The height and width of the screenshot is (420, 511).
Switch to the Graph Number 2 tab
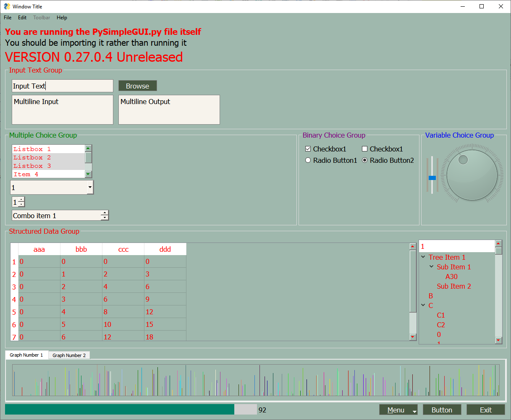(x=69, y=355)
